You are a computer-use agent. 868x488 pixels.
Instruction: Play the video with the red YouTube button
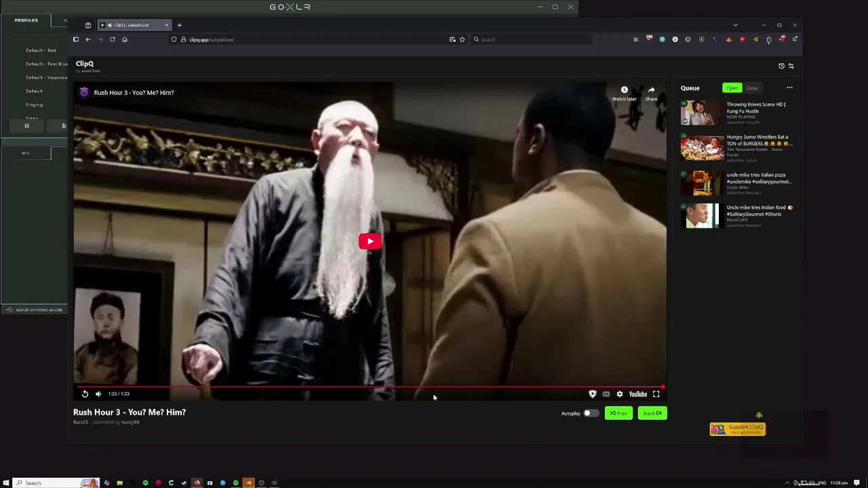[370, 241]
